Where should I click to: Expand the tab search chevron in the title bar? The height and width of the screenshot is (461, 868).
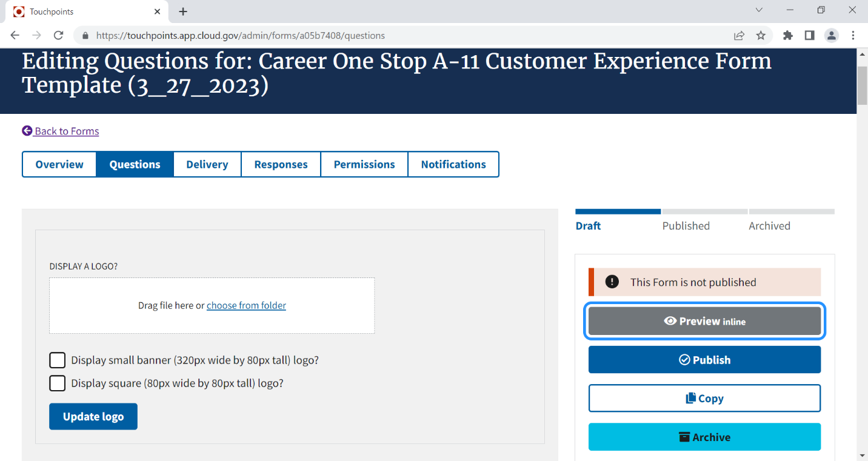759,10
